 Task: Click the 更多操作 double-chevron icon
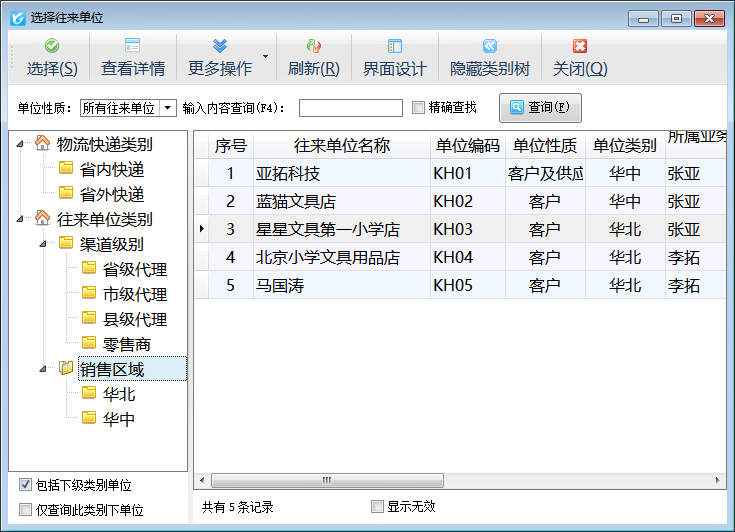tap(220, 46)
